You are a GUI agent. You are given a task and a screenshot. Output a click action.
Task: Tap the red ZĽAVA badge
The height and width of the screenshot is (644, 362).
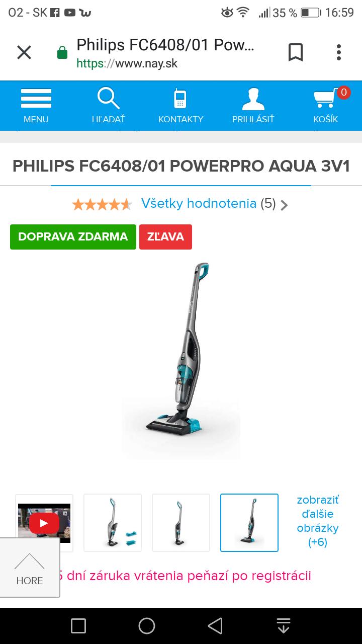(165, 237)
